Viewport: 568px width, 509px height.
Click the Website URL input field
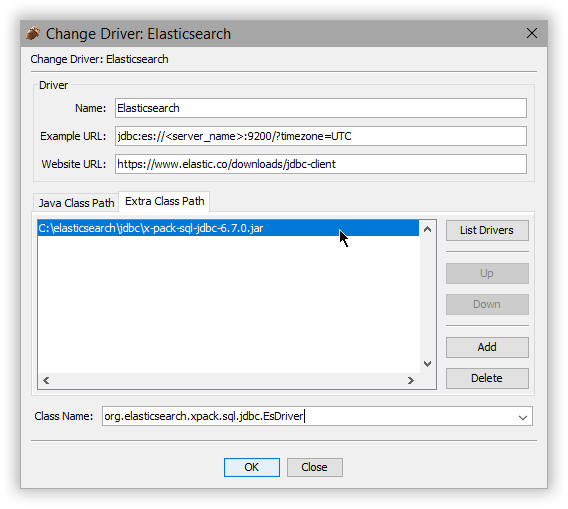coord(321,164)
